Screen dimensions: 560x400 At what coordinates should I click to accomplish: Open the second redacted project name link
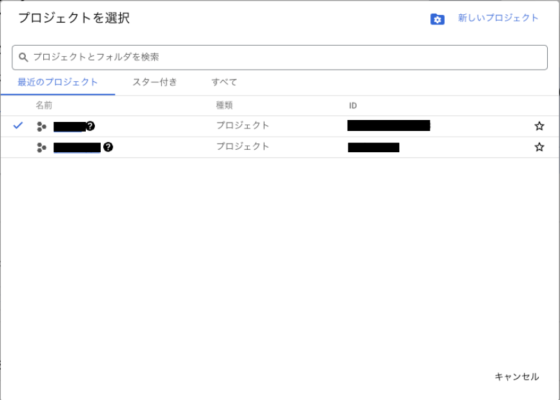point(77,148)
